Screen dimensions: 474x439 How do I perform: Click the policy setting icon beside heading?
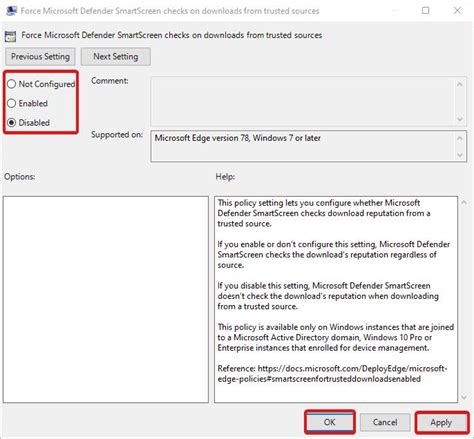point(10,36)
